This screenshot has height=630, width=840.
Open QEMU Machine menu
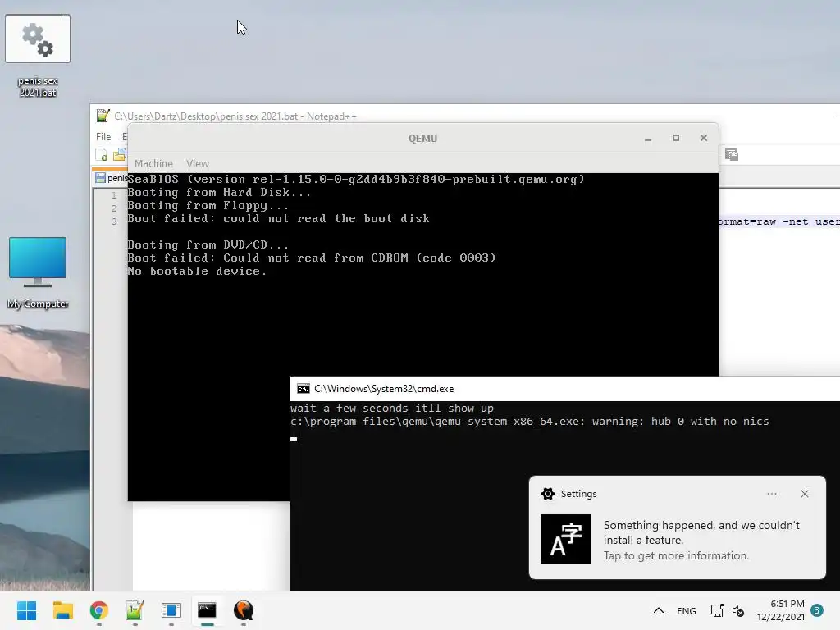tap(153, 163)
